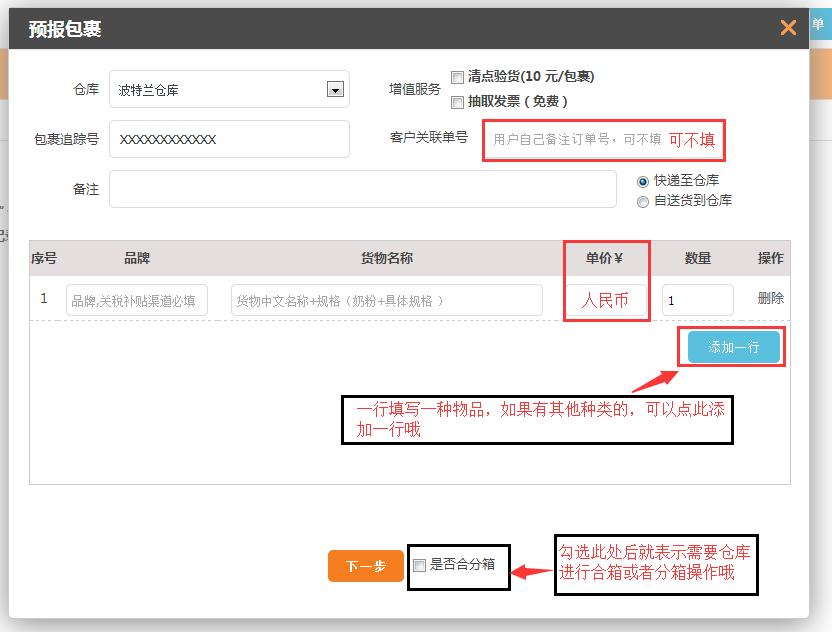The image size is (832, 632).
Task: Click the 包裹追踪号 tracking number field
Action: point(230,139)
